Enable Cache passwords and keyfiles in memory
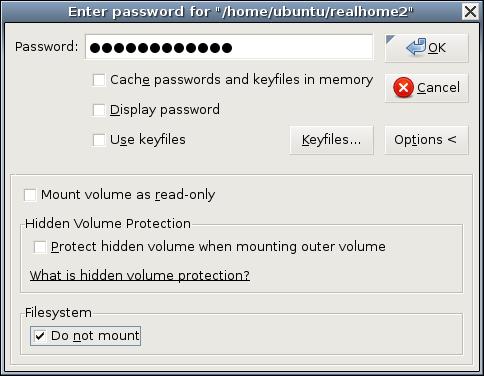 tap(99, 80)
